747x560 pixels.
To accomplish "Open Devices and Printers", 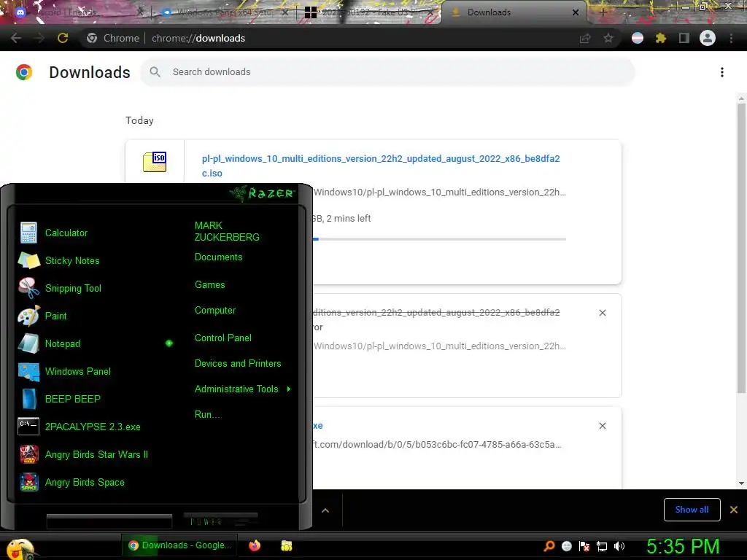I will 238,364.
